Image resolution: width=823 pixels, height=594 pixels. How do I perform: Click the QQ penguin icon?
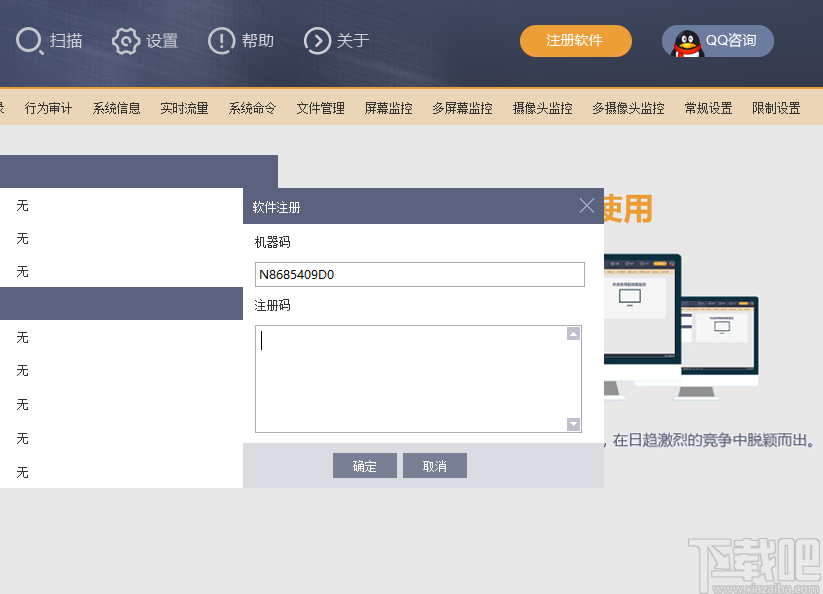(687, 44)
